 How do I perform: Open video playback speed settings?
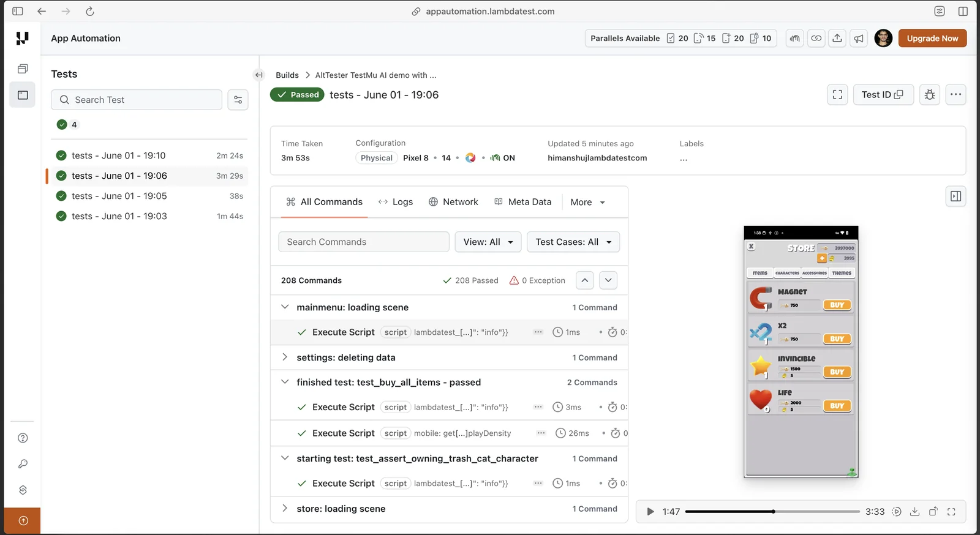pyautogui.click(x=896, y=512)
